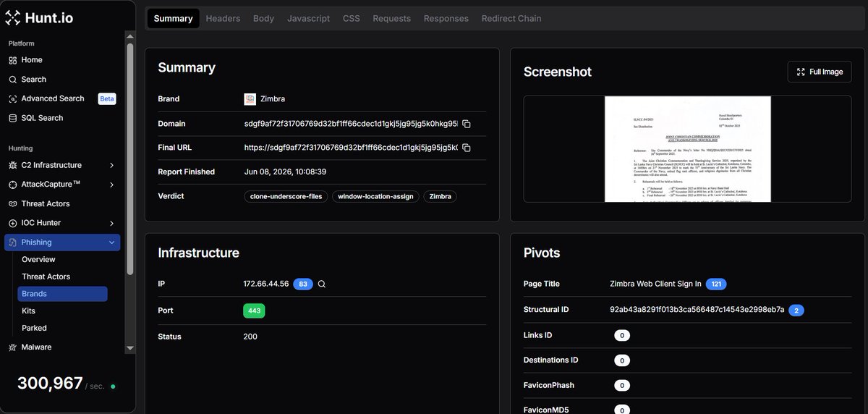Click the IOC Hunter icon
The image size is (868, 414).
(13, 223)
